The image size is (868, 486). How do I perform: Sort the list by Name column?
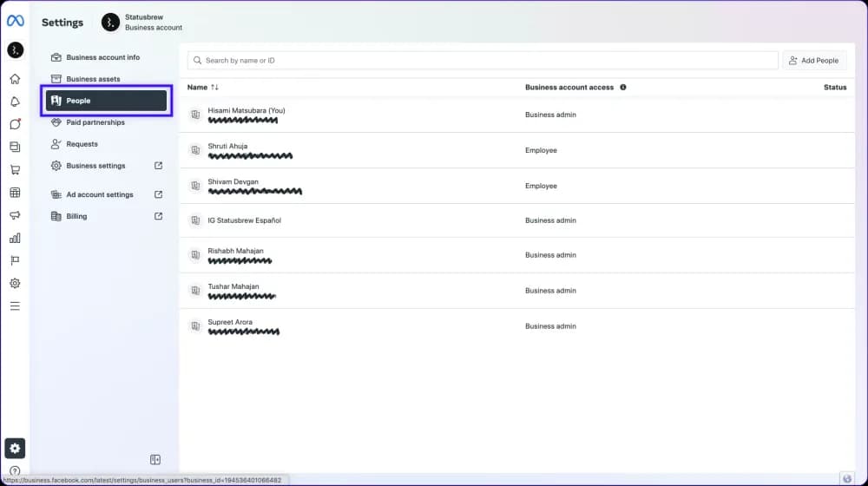pos(203,88)
